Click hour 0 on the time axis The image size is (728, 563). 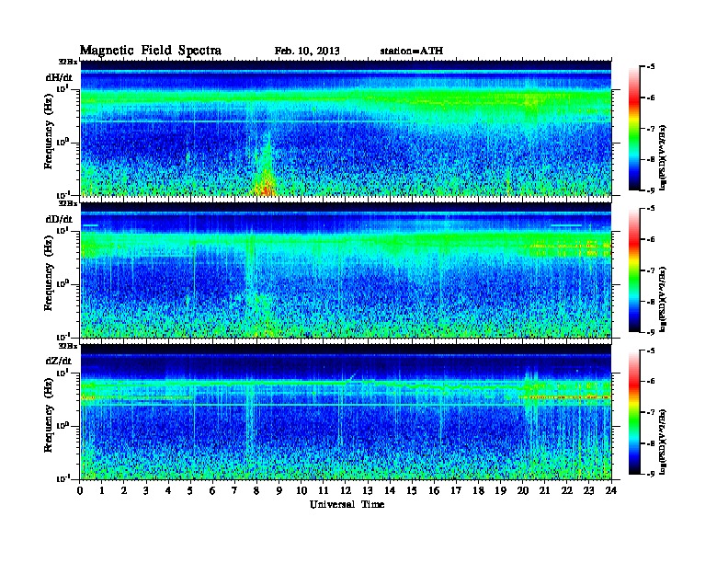point(80,490)
